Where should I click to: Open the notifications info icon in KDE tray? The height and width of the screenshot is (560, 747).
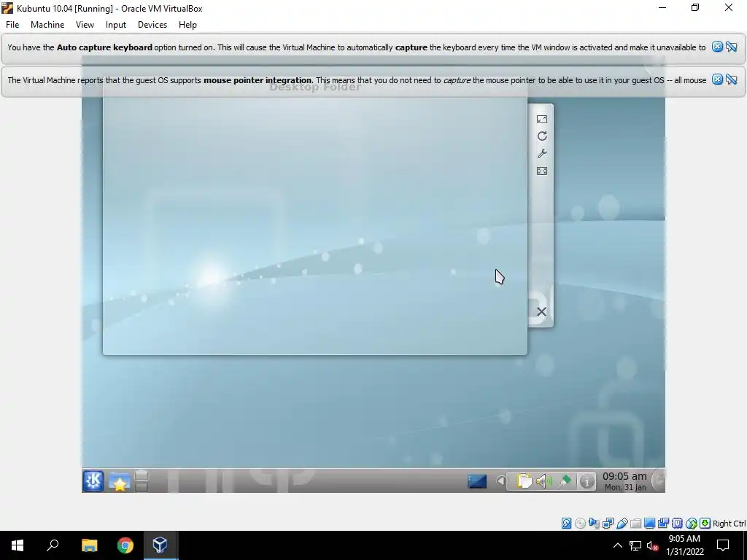click(587, 481)
